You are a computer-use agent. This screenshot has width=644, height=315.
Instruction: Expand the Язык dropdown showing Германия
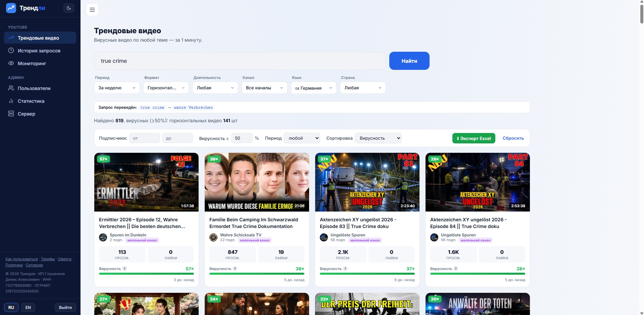click(314, 88)
